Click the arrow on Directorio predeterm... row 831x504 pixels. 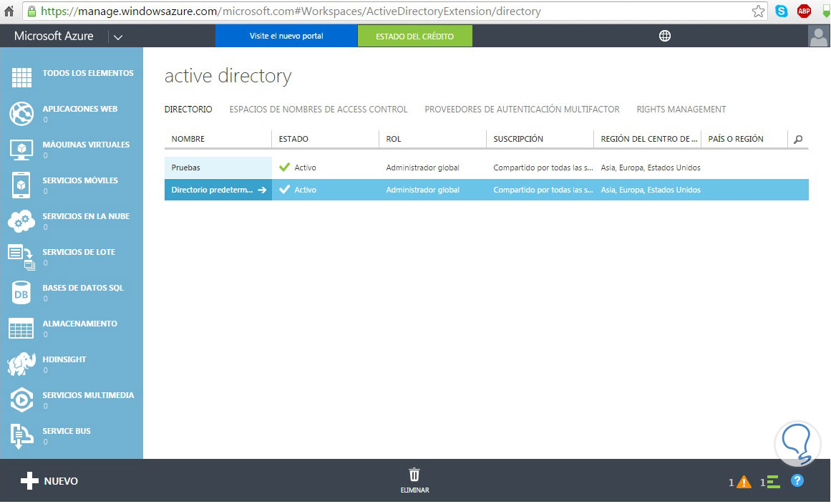262,190
